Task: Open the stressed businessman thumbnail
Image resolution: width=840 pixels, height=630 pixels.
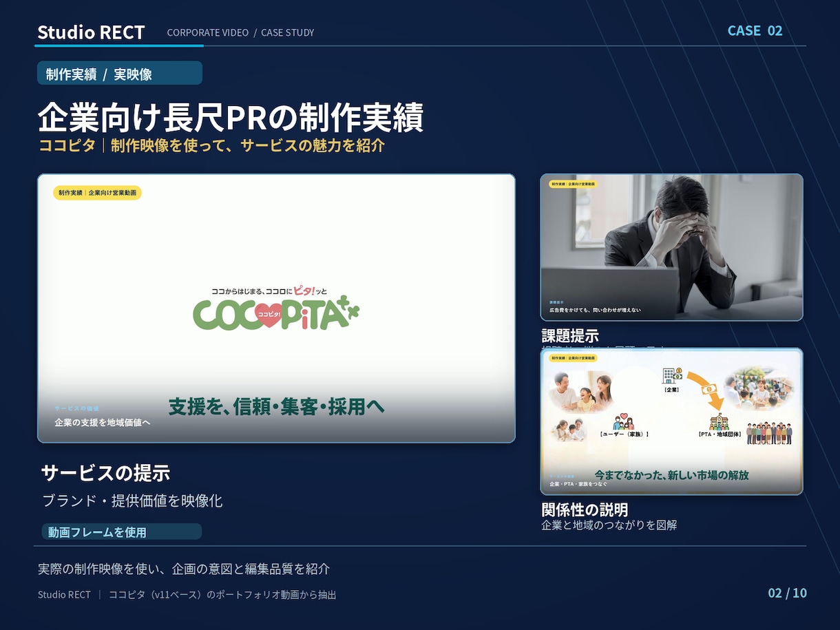Action: click(x=671, y=247)
